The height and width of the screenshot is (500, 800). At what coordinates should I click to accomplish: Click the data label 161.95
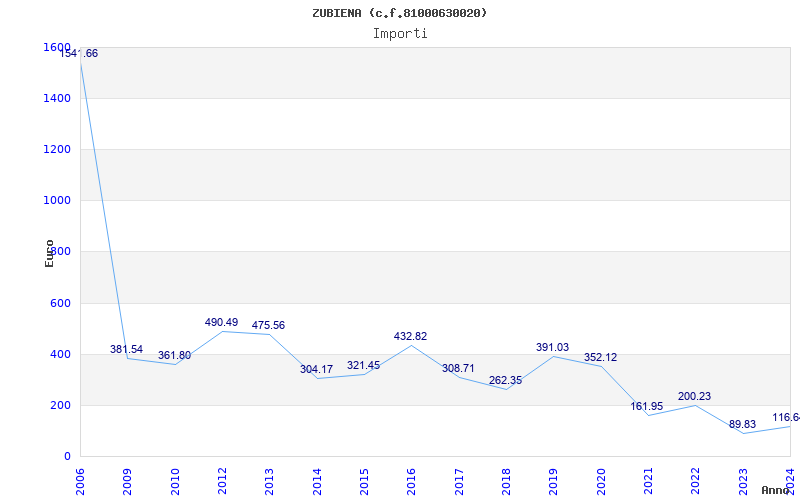coord(647,407)
